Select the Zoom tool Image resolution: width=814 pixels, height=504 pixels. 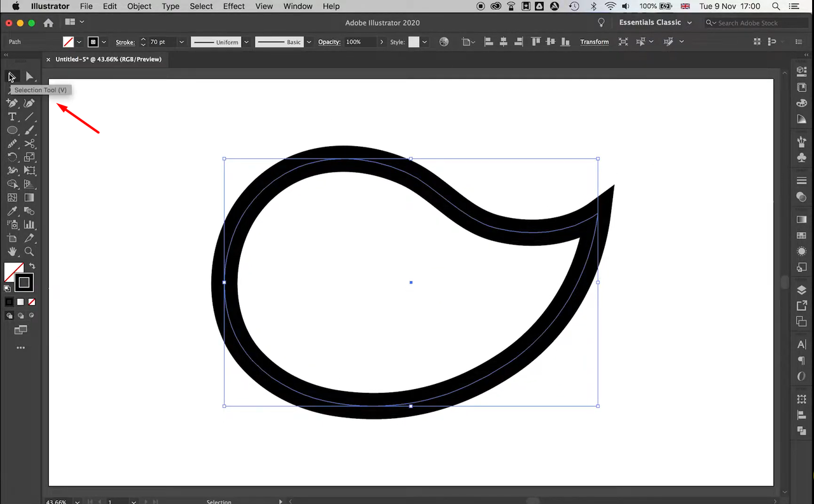[x=29, y=251]
